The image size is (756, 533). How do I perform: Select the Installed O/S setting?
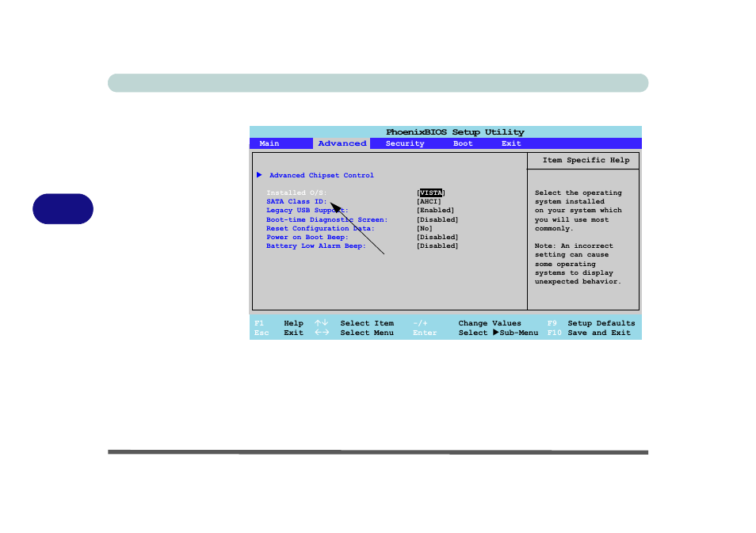(296, 192)
